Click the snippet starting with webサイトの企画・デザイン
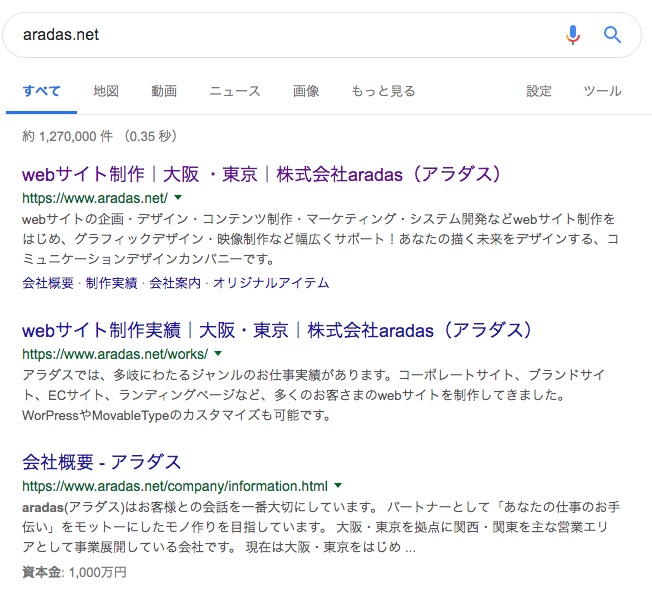Image resolution: width=652 pixels, height=596 pixels. pyautogui.click(x=320, y=239)
